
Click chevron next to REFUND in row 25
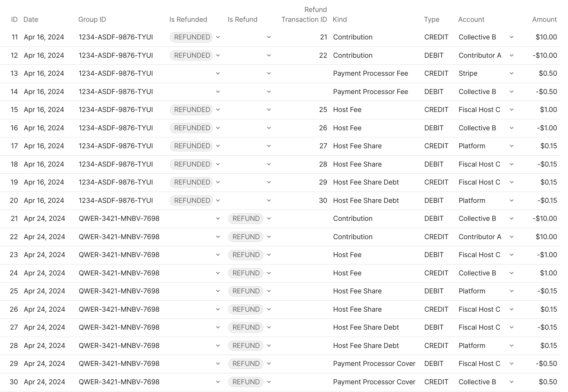[x=269, y=291]
